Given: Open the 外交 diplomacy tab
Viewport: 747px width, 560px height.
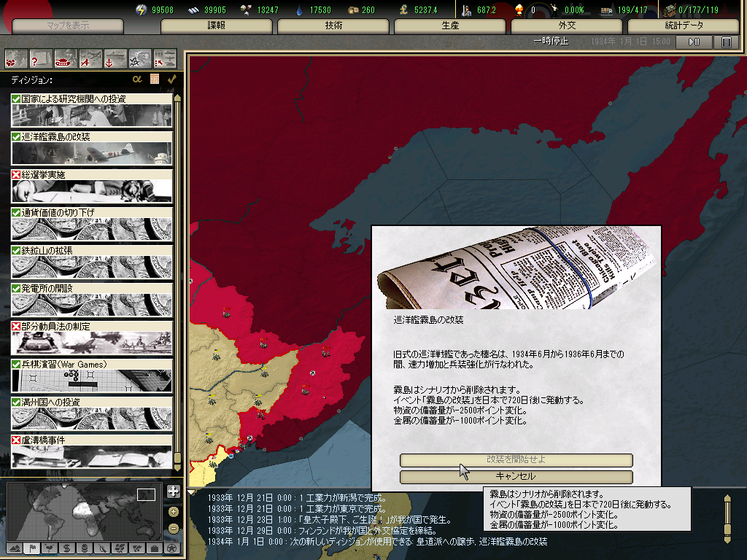Looking at the screenshot, I should (567, 26).
